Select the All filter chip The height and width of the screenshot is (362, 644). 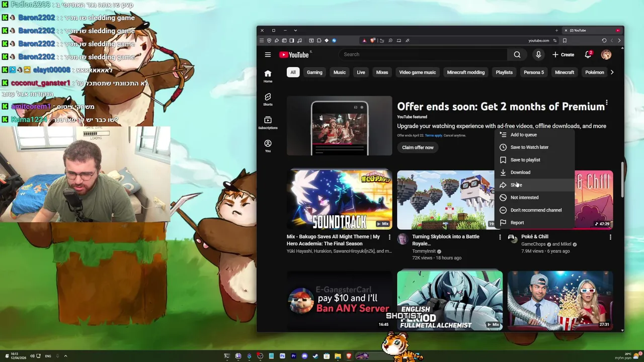point(293,72)
